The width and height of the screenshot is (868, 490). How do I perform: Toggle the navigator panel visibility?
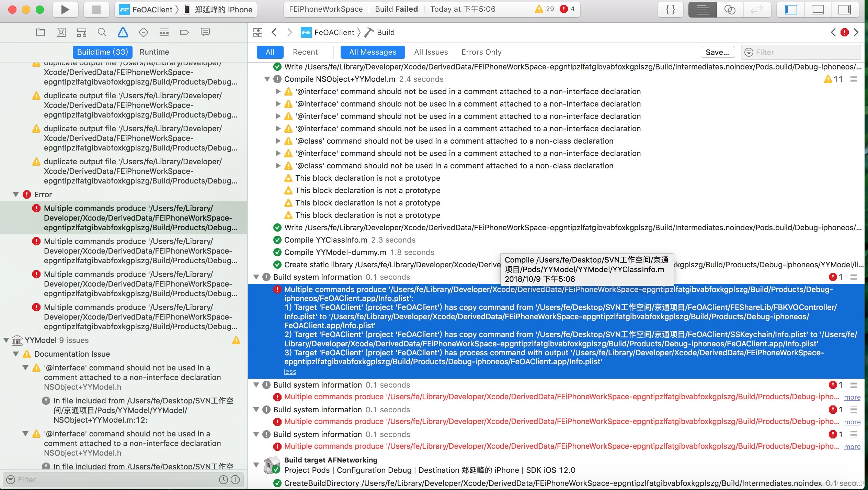click(791, 10)
